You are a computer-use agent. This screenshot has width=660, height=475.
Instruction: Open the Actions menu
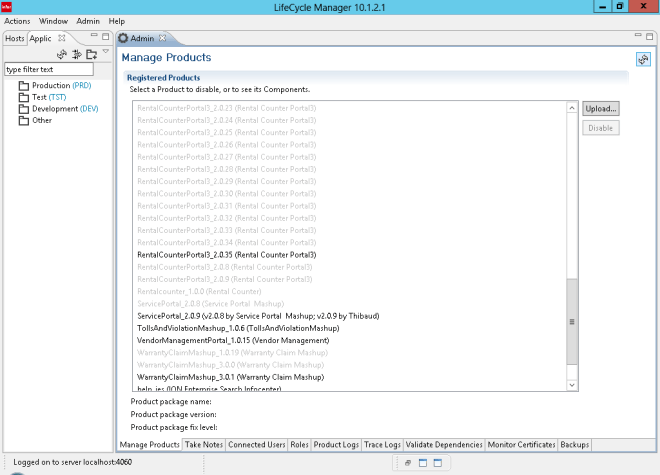(17, 21)
